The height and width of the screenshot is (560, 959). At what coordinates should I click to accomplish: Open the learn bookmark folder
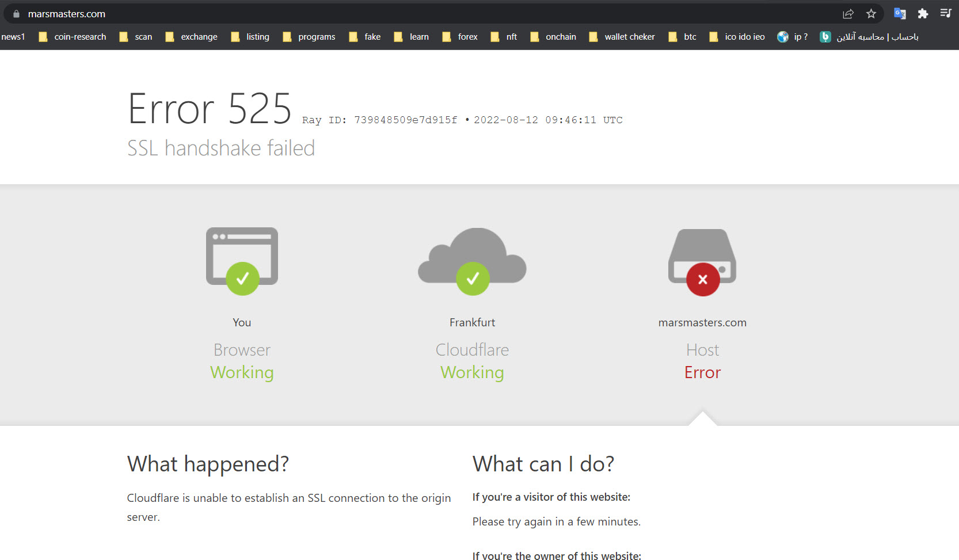tap(412, 37)
